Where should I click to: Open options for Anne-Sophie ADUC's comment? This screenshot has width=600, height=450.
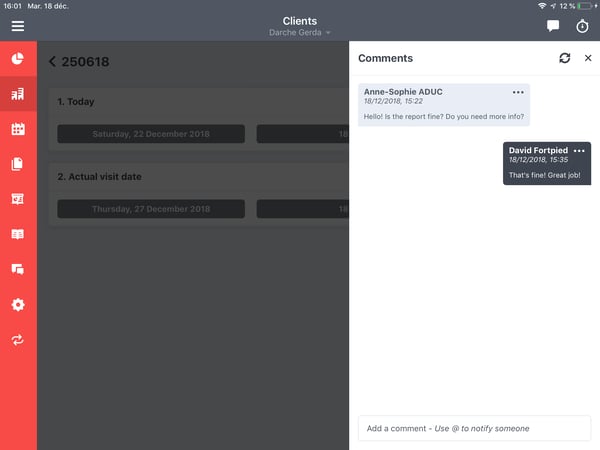tap(518, 92)
